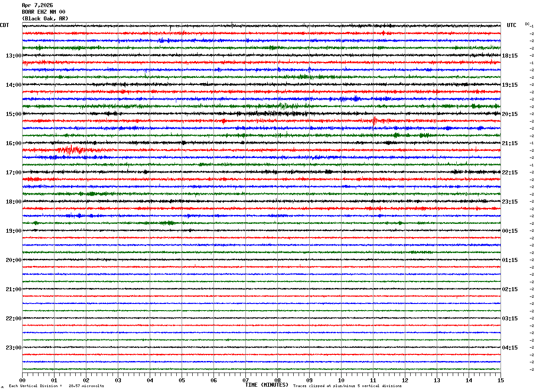Click the date text "Apr 7,2026"
The height and width of the screenshot is (392, 536).
pos(37,5)
